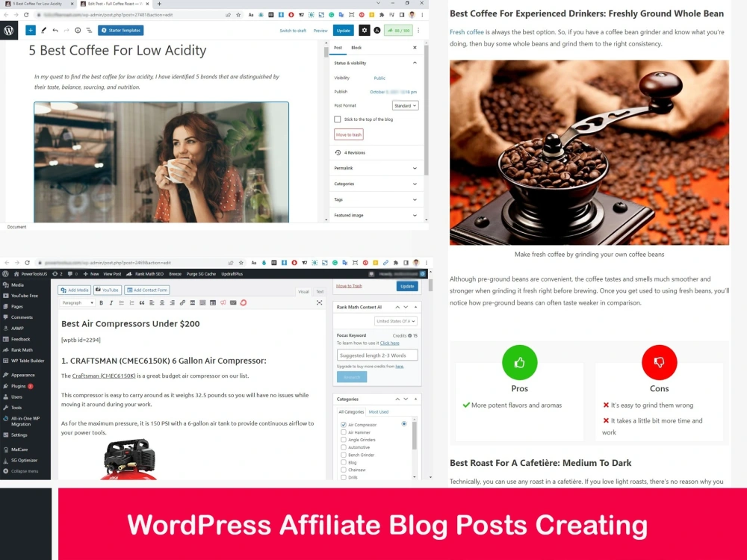Click the Revisions clock icon
Image resolution: width=747 pixels, height=560 pixels.
[338, 152]
